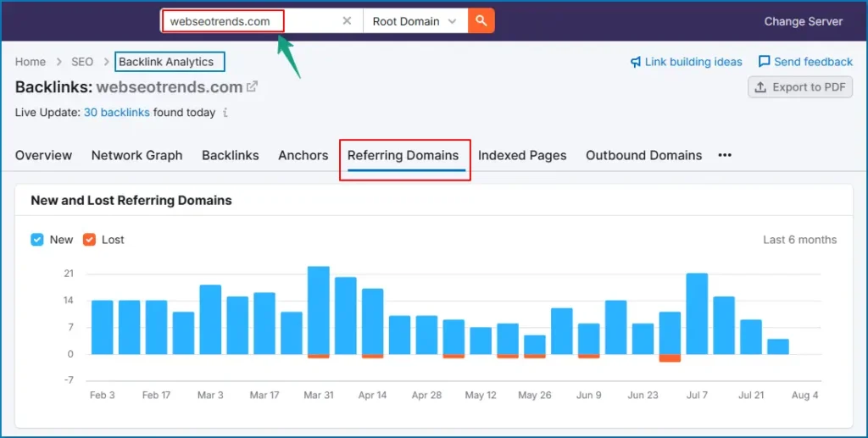Open the Backlink Analytics breadcrumb

pyautogui.click(x=166, y=62)
